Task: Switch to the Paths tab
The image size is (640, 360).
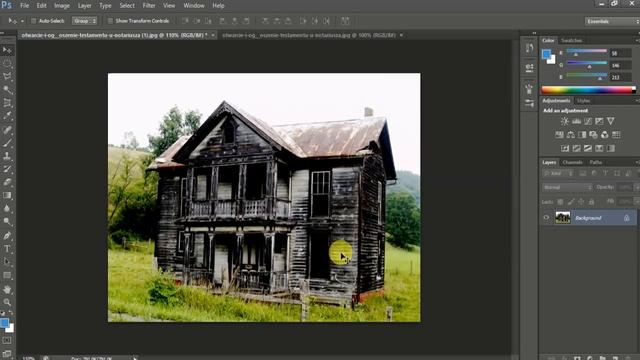Action: coord(596,162)
